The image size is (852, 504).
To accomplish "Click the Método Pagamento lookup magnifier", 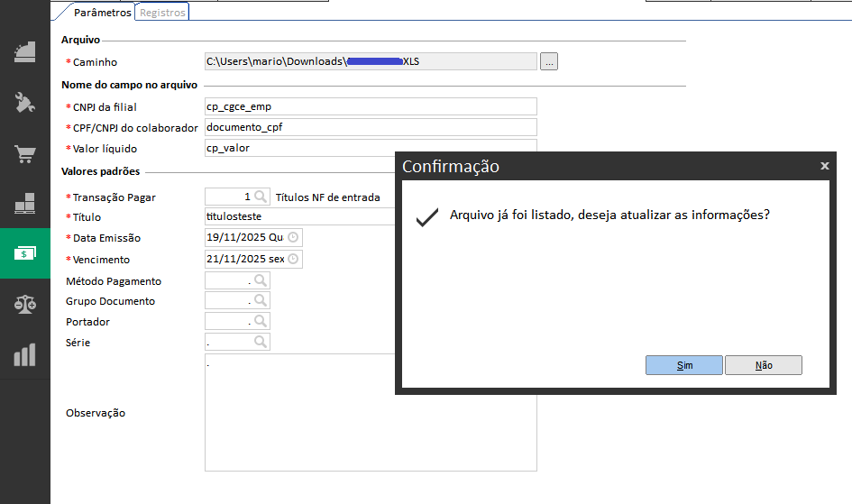I will 261,280.
